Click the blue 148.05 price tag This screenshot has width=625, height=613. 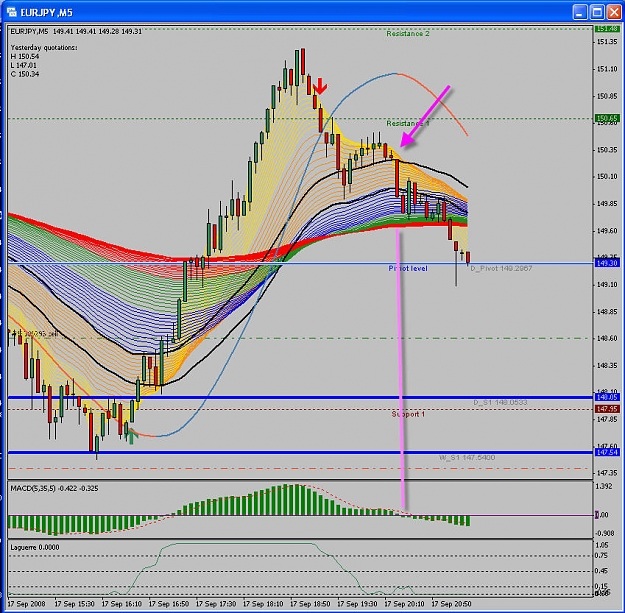tap(607, 397)
